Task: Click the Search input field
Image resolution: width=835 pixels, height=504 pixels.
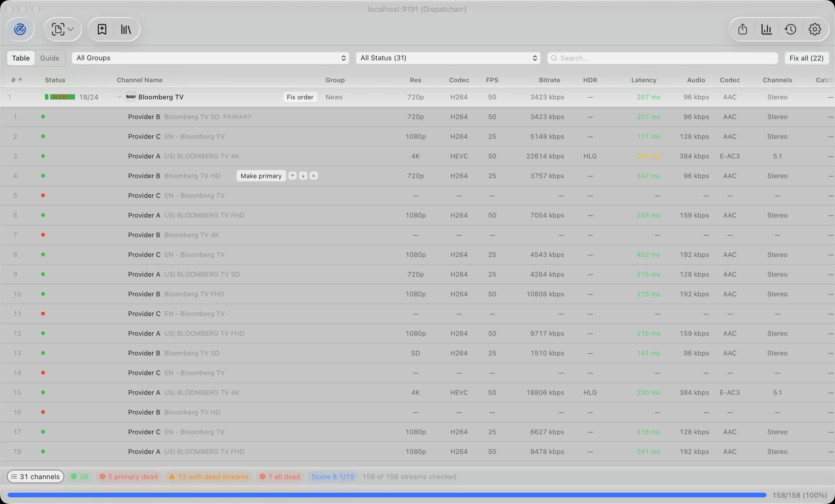Action: (662, 58)
